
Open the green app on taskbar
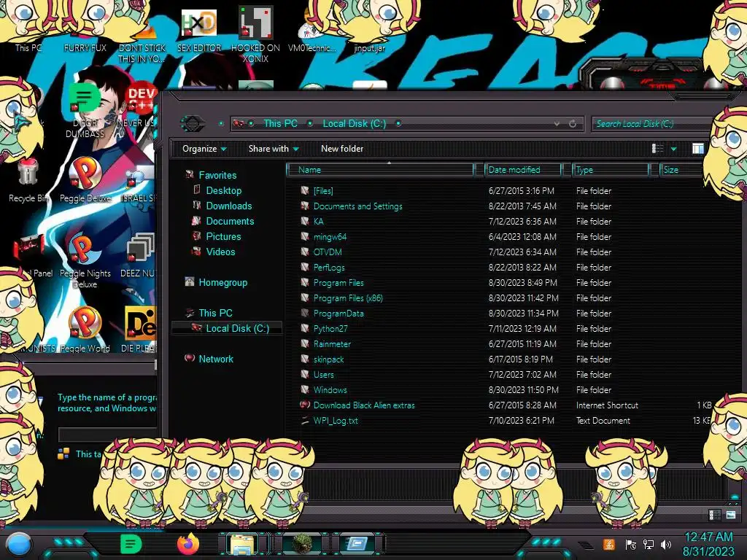pos(131,544)
